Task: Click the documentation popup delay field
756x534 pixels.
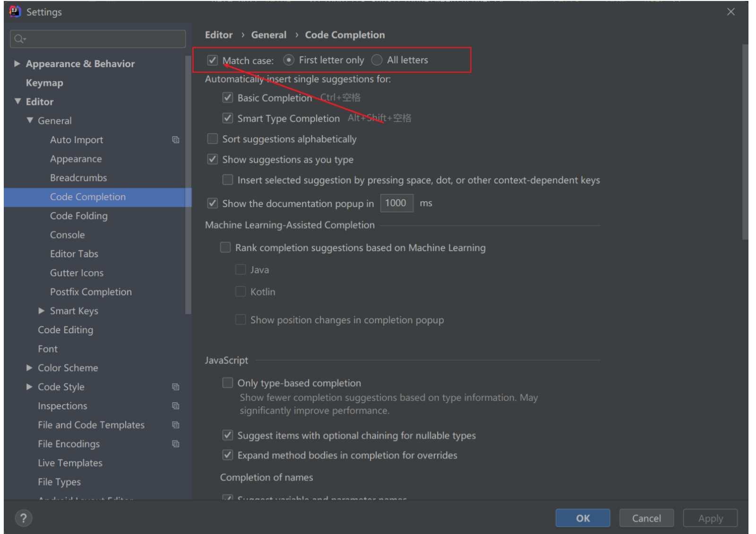Action: point(396,203)
